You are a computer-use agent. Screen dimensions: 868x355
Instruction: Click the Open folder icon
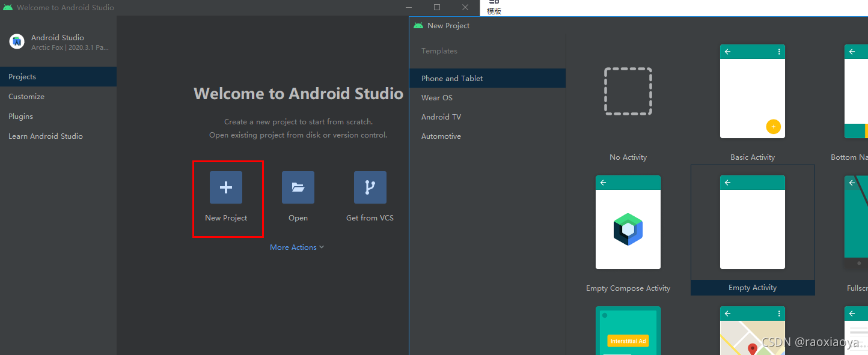click(298, 187)
